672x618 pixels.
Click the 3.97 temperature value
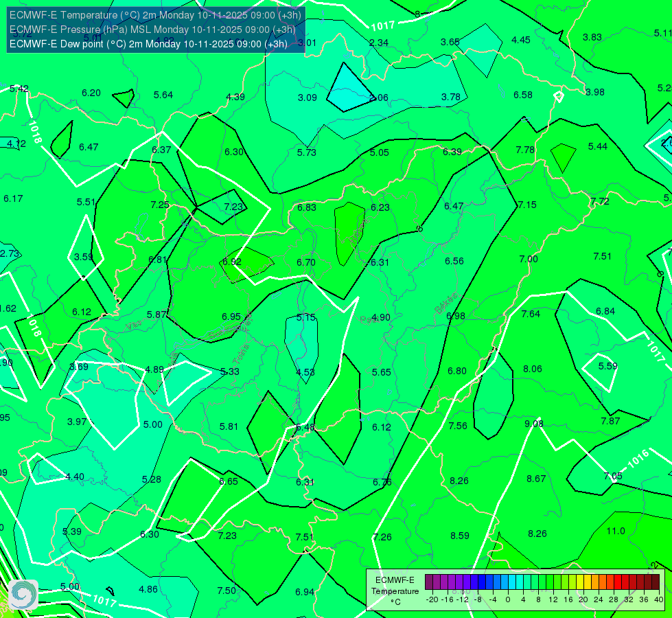click(77, 422)
